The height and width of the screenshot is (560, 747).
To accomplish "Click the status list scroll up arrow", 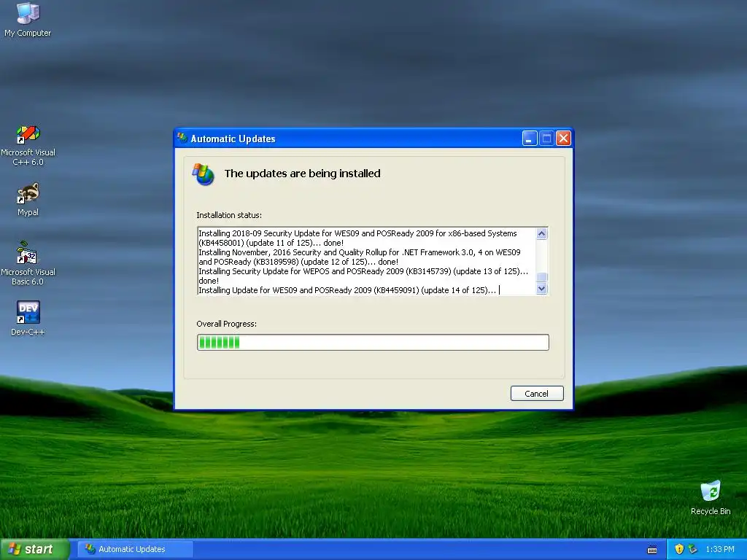I will point(542,233).
